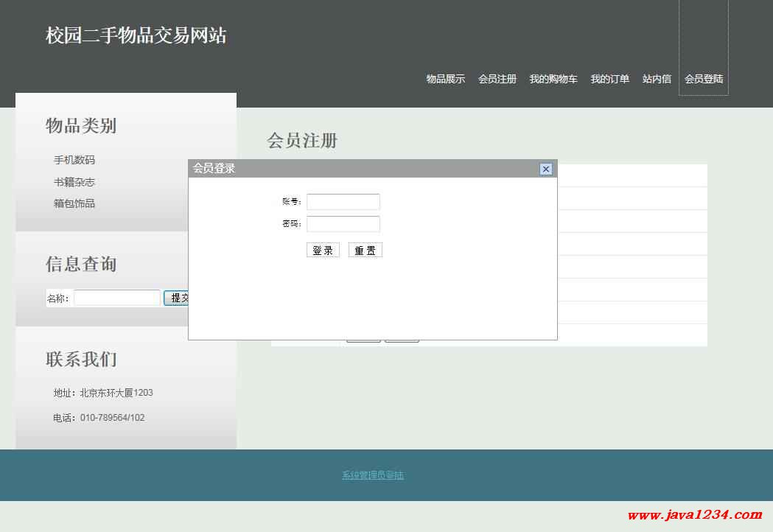This screenshot has height=532, width=773.
Task: Go to 会员注册 in the top navigation
Action: pos(497,79)
